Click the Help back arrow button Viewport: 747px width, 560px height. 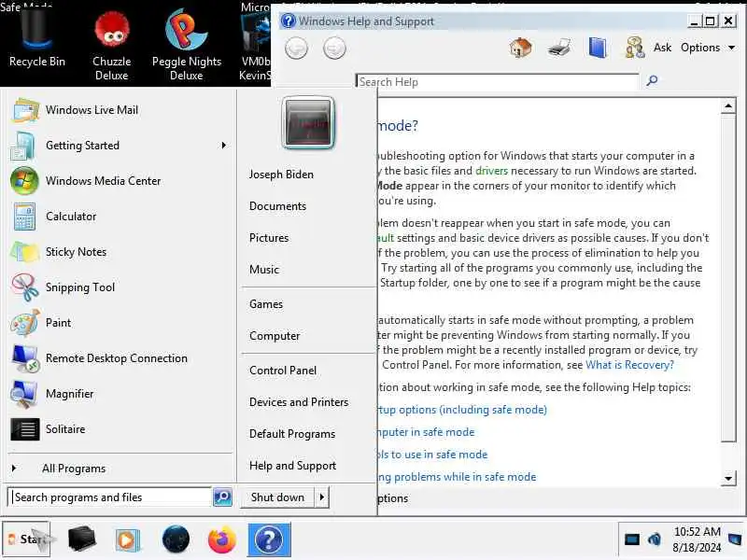(296, 49)
